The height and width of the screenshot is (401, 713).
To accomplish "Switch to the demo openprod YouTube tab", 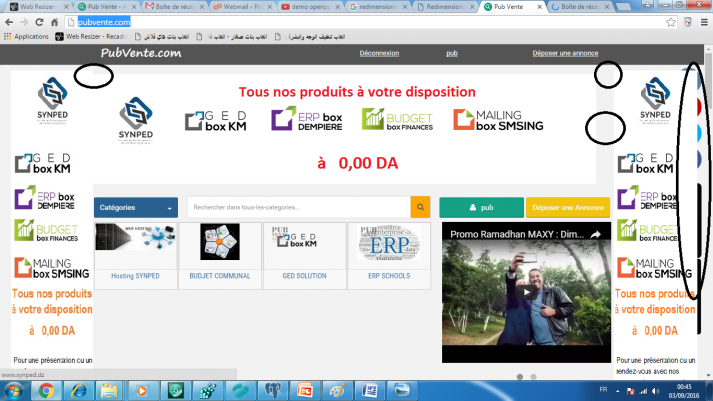I will pos(311,7).
